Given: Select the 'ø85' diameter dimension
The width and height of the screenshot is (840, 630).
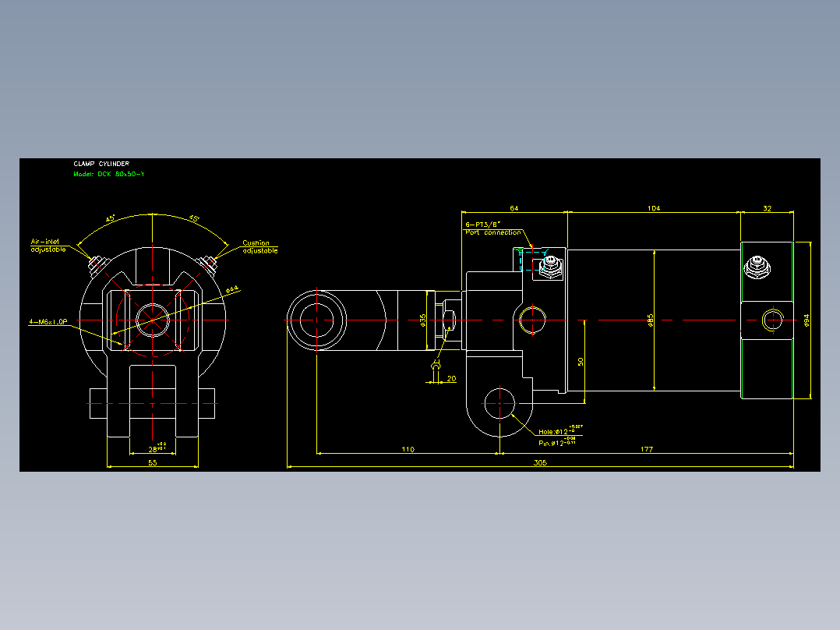Looking at the screenshot, I should point(651,320).
